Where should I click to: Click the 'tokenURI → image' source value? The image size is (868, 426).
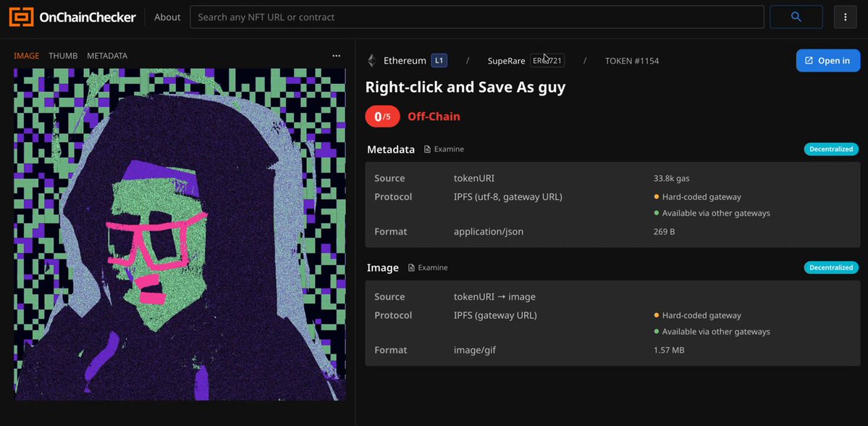coord(495,297)
